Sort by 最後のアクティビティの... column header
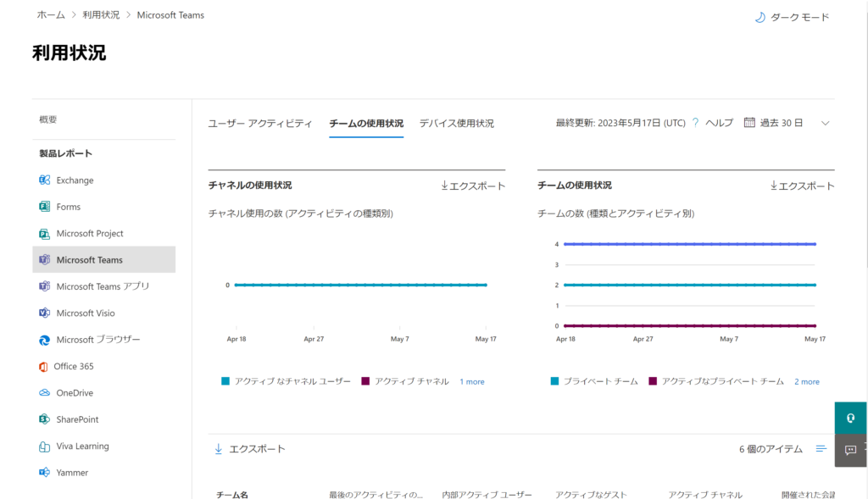This screenshot has height=499, width=868. 376,495
